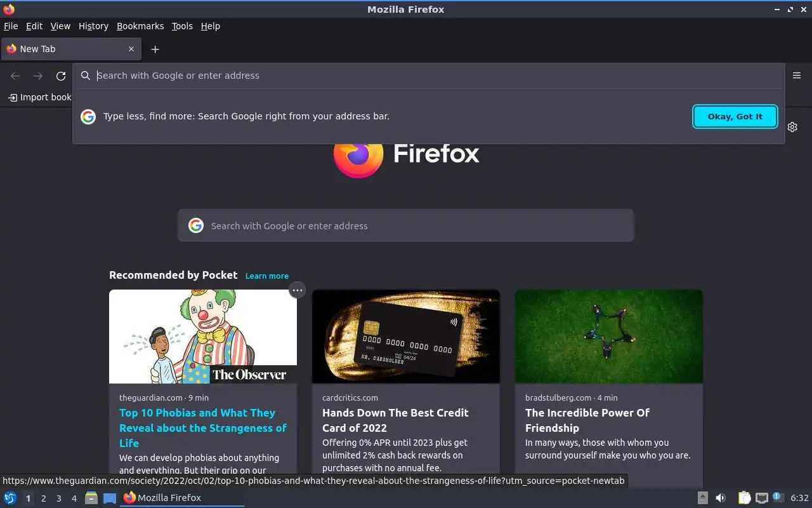The image size is (812, 508).
Task: Click bradstulberg.com source text
Action: click(x=560, y=398)
